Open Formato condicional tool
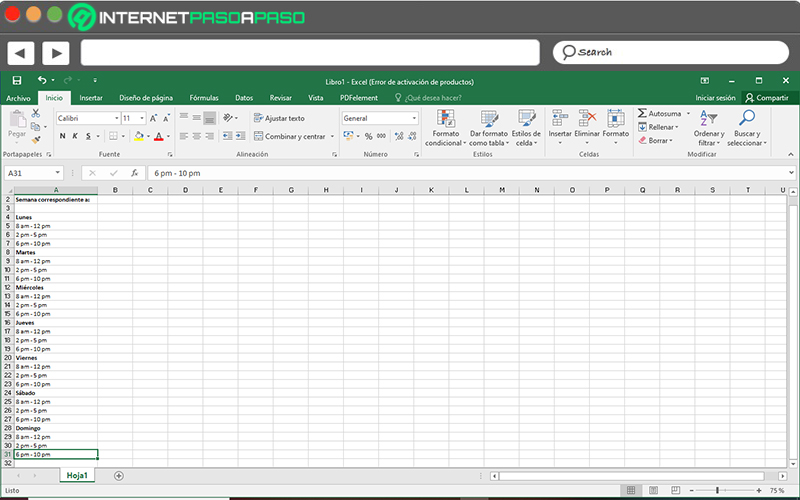 point(445,128)
